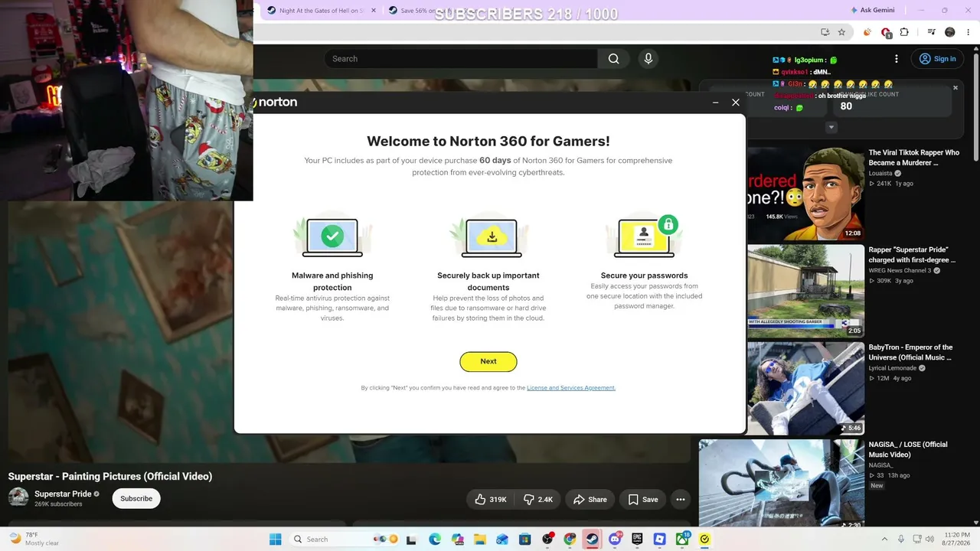Open the Chrome extensions puzzle icon
The width and height of the screenshot is (980, 551).
(x=904, y=32)
